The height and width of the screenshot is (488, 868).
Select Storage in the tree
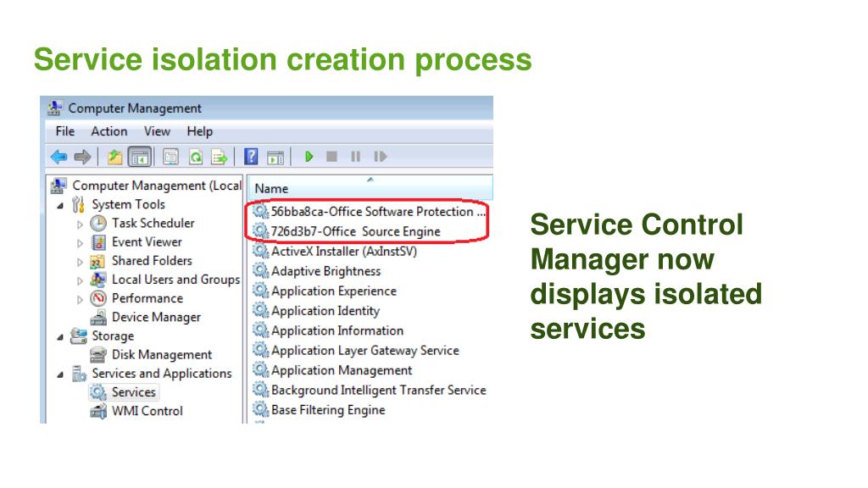113,335
